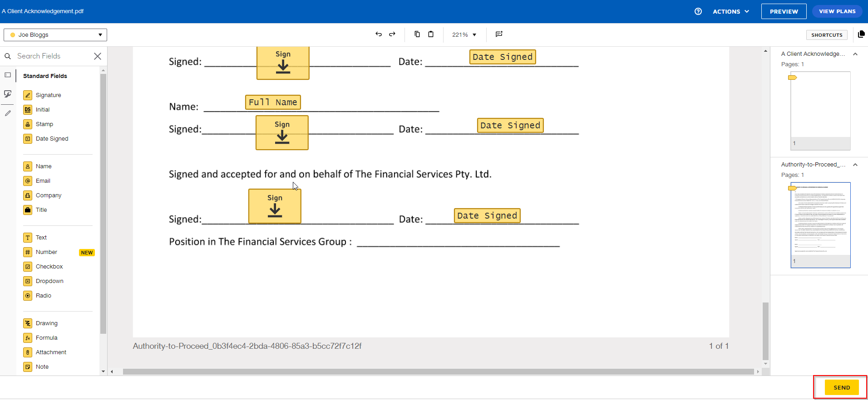868x400 pixels.
Task: Open the 221% zoom level dropdown
Action: (x=464, y=35)
